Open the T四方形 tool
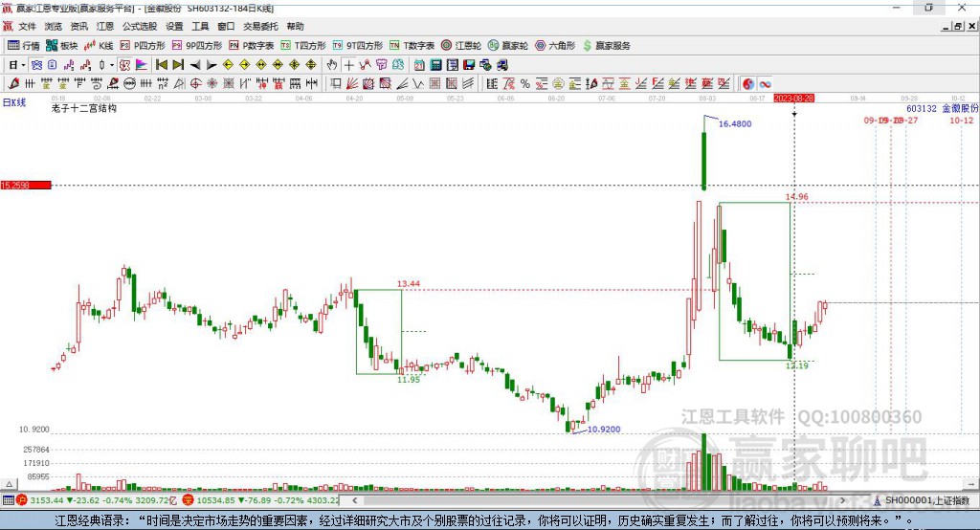The image size is (980, 530). [303, 46]
